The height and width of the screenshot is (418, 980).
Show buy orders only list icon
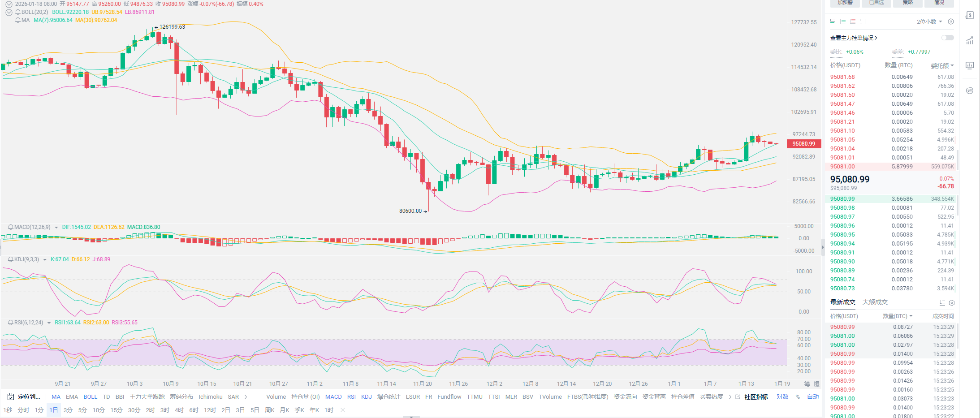(x=843, y=22)
